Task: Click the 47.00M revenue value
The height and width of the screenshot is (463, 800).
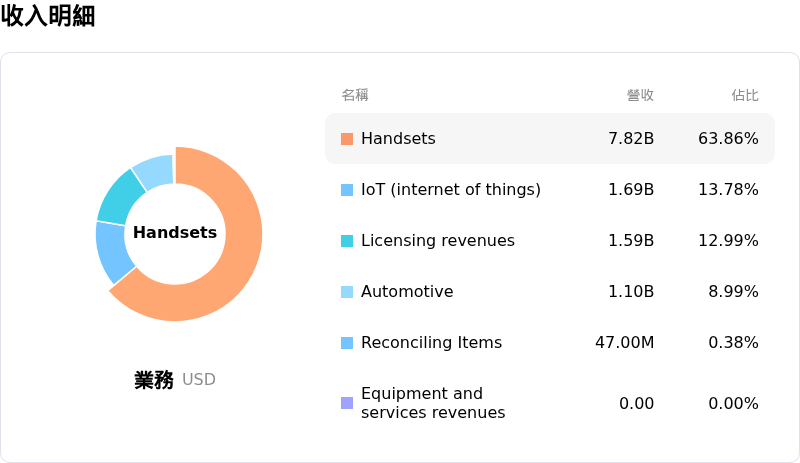Action: click(x=624, y=343)
